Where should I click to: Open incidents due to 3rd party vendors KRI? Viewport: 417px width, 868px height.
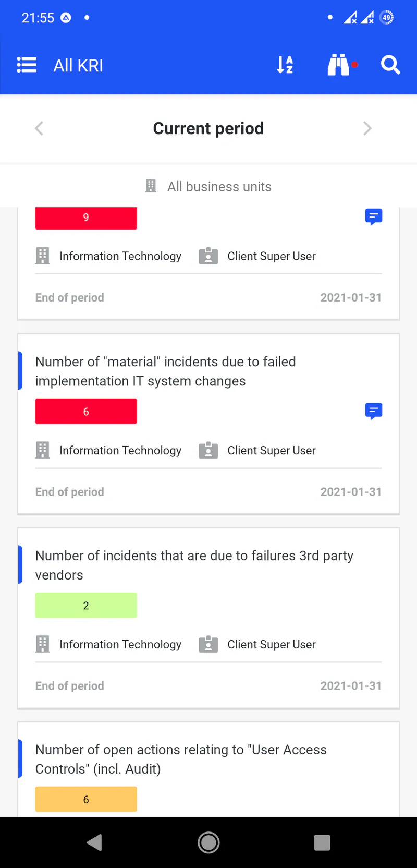click(x=194, y=565)
